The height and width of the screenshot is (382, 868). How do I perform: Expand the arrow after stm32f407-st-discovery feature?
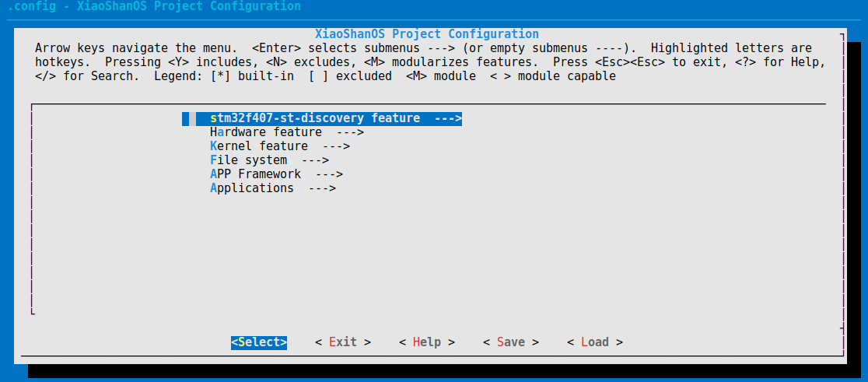[448, 118]
